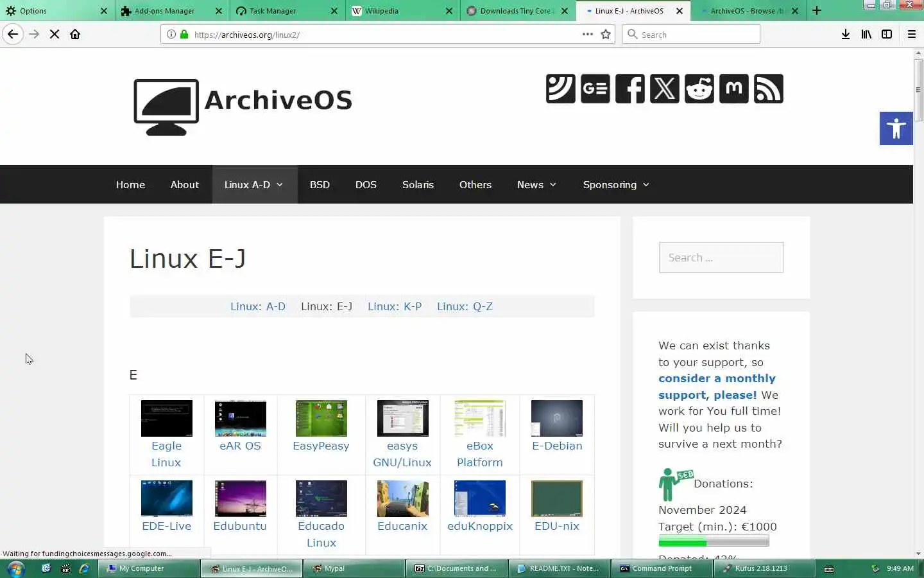Switch to Rufus 2.18.1213 in taskbar
Image resolution: width=924 pixels, height=578 pixels.
(764, 568)
